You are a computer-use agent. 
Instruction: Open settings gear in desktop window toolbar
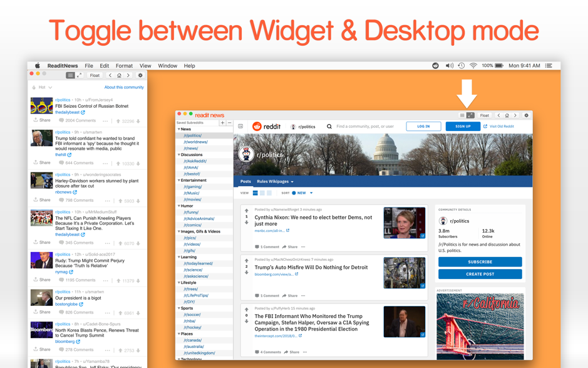526,115
